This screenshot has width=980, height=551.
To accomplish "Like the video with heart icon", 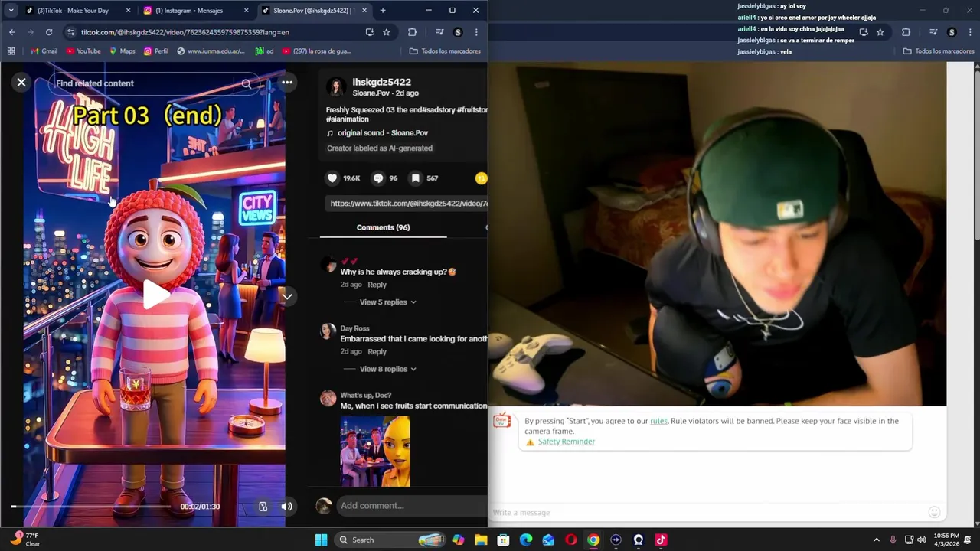I will [332, 178].
